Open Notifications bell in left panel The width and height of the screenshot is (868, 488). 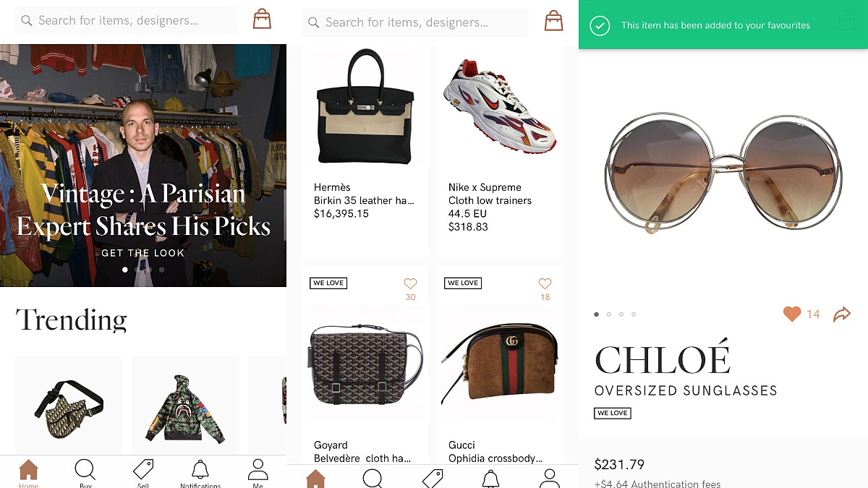(x=200, y=471)
